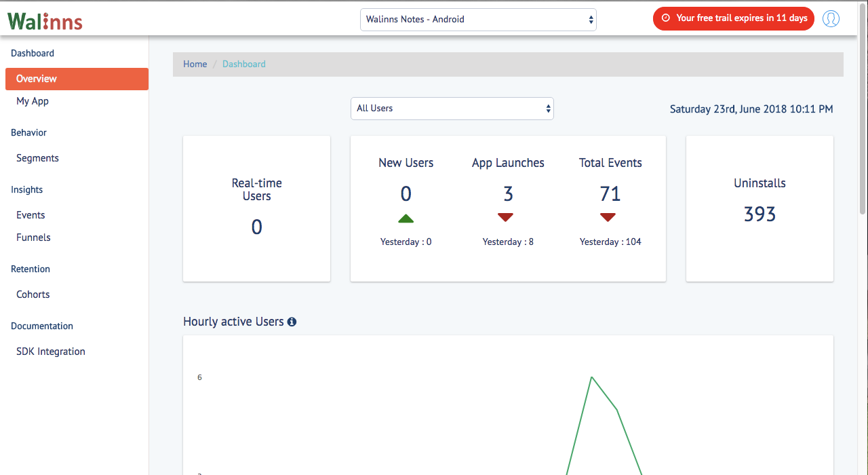
Task: Select Overview in the sidebar
Action: [77, 79]
